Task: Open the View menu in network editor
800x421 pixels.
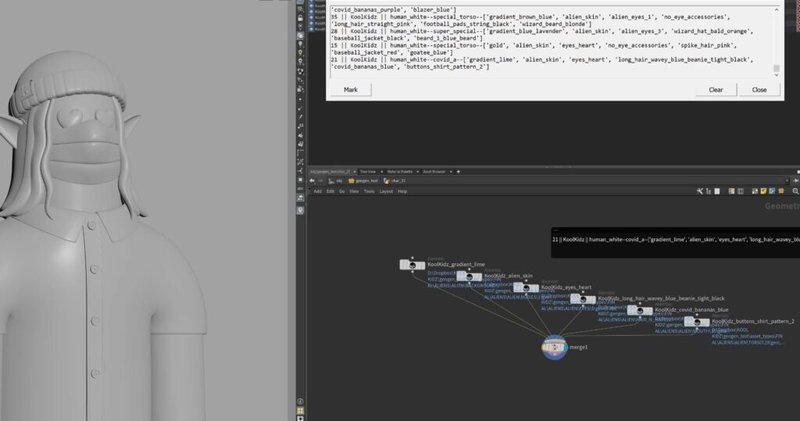Action: [x=354, y=191]
